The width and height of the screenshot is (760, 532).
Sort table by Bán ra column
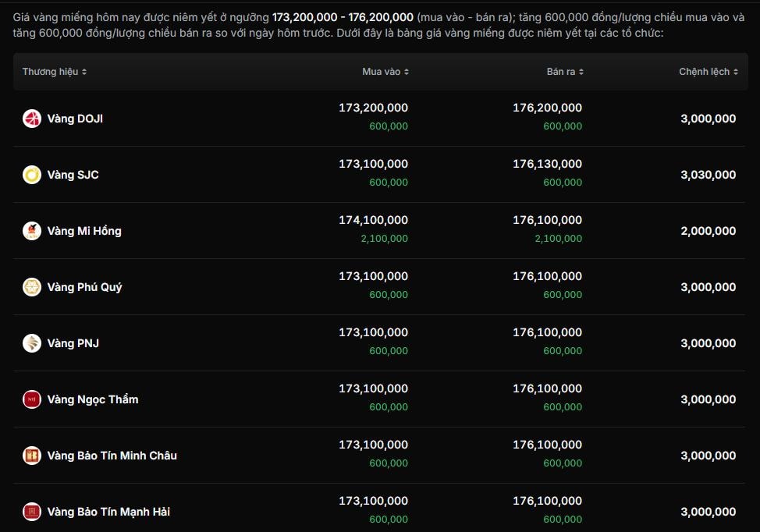click(x=565, y=72)
